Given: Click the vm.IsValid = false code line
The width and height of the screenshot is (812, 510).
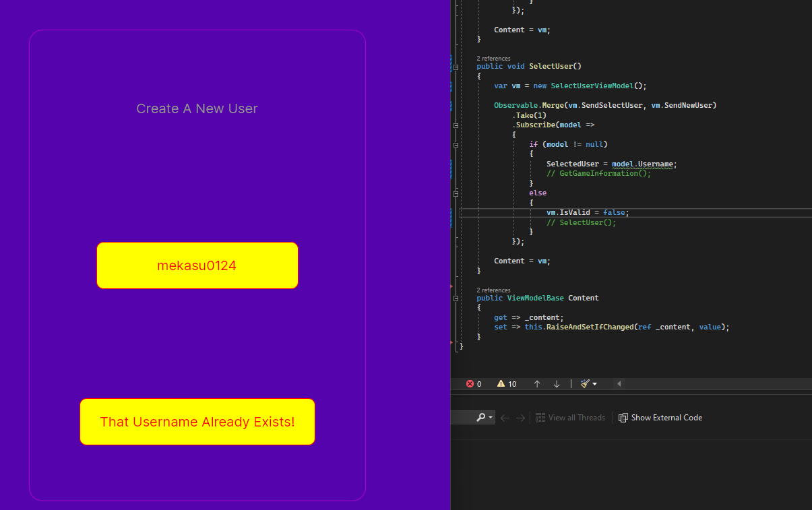Looking at the screenshot, I should point(587,212).
